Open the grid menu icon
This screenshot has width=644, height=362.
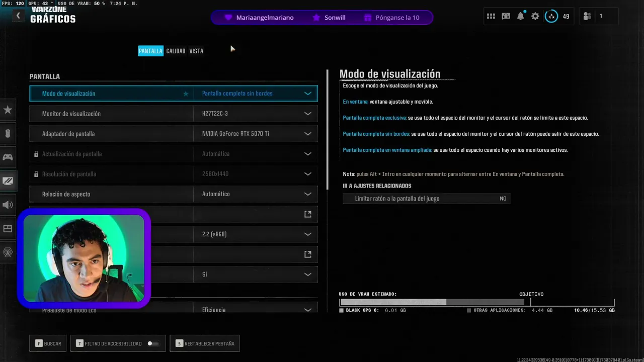(491, 16)
